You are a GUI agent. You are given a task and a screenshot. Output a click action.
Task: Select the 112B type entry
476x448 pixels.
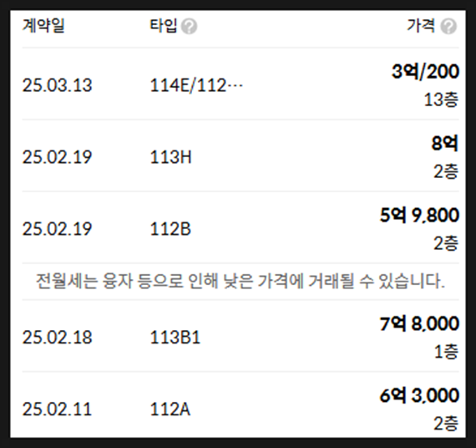pos(170,229)
